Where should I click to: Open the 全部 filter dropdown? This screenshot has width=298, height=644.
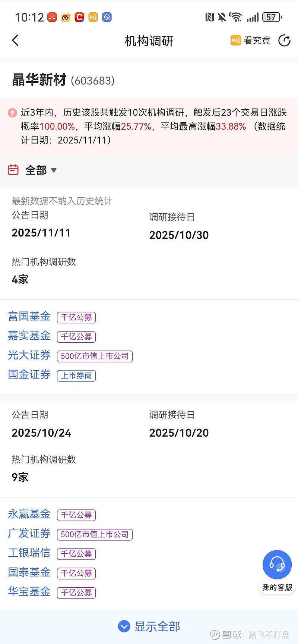(x=41, y=170)
